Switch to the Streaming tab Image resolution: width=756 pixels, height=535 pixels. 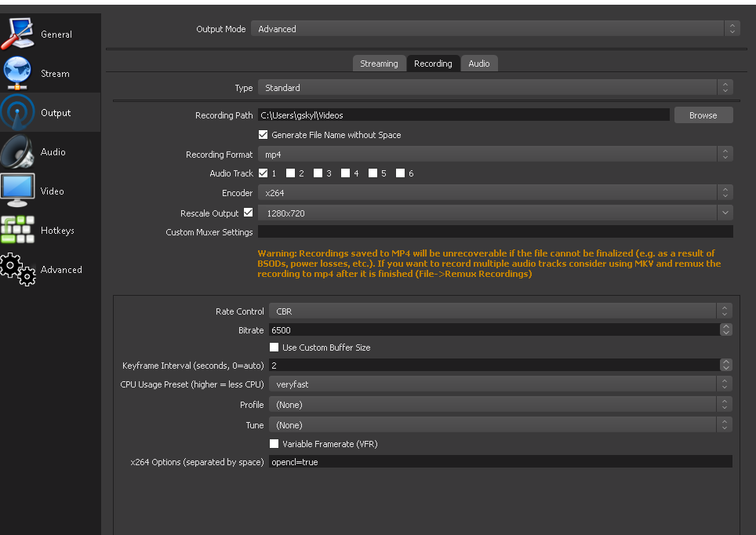pyautogui.click(x=379, y=64)
